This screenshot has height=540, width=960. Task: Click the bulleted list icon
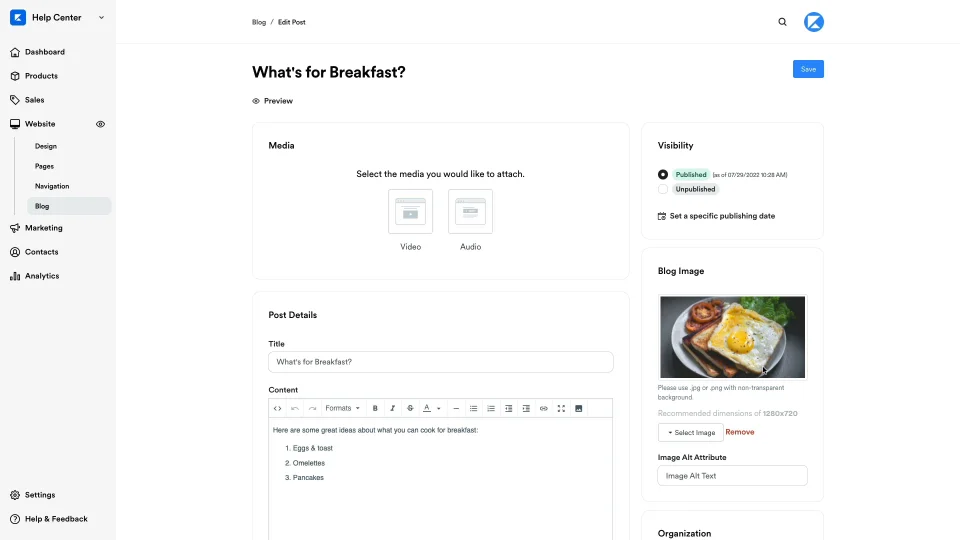473,408
